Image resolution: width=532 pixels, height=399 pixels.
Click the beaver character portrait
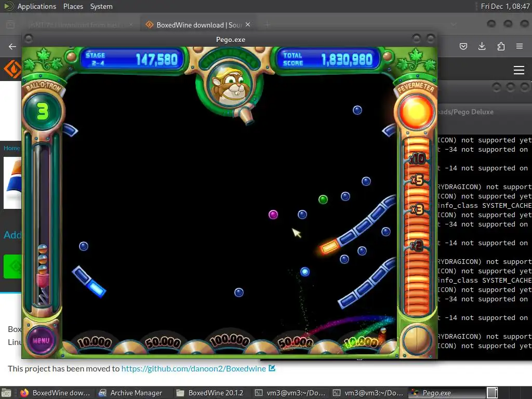pyautogui.click(x=230, y=85)
